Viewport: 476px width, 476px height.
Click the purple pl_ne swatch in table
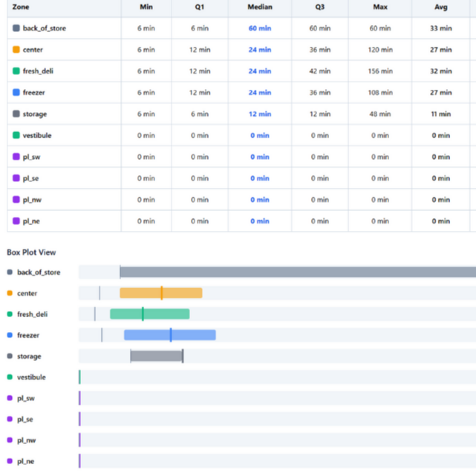pyautogui.click(x=16, y=221)
